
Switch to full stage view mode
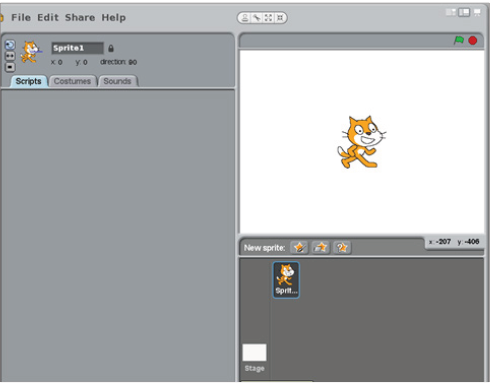pos(464,13)
